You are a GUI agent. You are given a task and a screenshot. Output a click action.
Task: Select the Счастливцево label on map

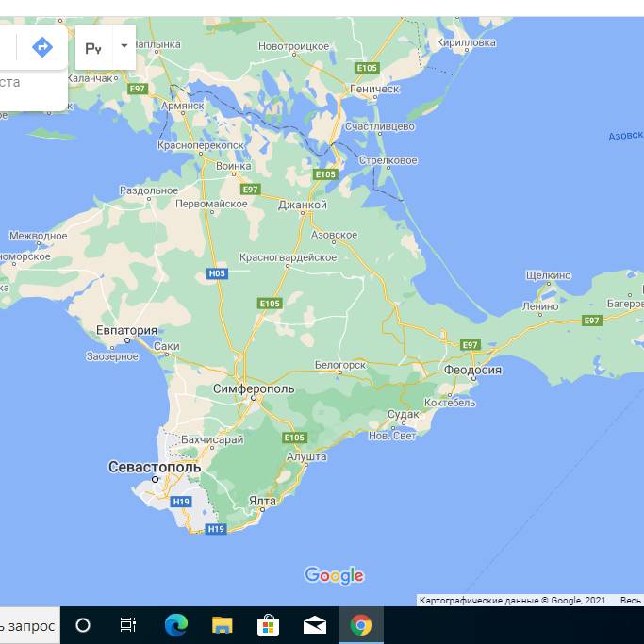click(380, 126)
